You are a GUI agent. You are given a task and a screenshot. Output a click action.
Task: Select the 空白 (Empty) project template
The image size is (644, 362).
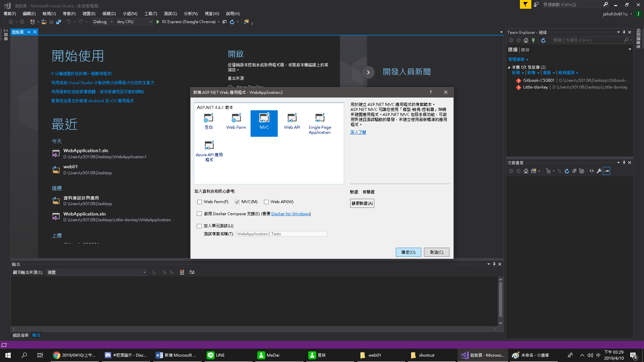(x=209, y=122)
